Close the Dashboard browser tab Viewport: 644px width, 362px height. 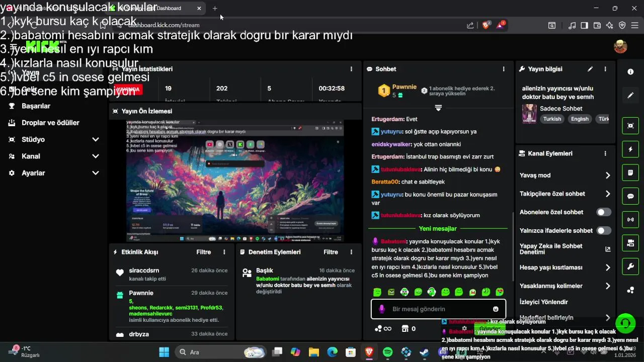point(199,8)
